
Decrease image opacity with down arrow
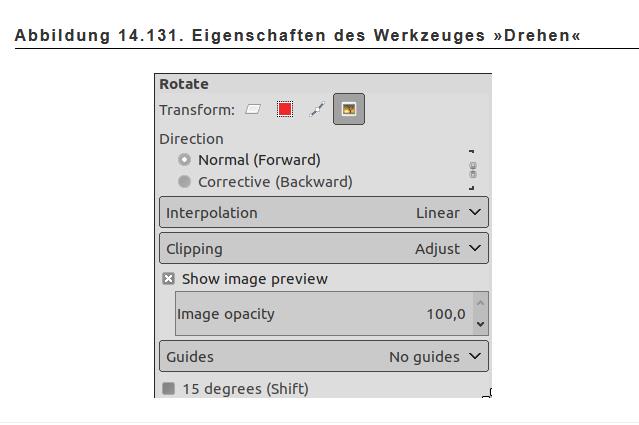(x=480, y=324)
